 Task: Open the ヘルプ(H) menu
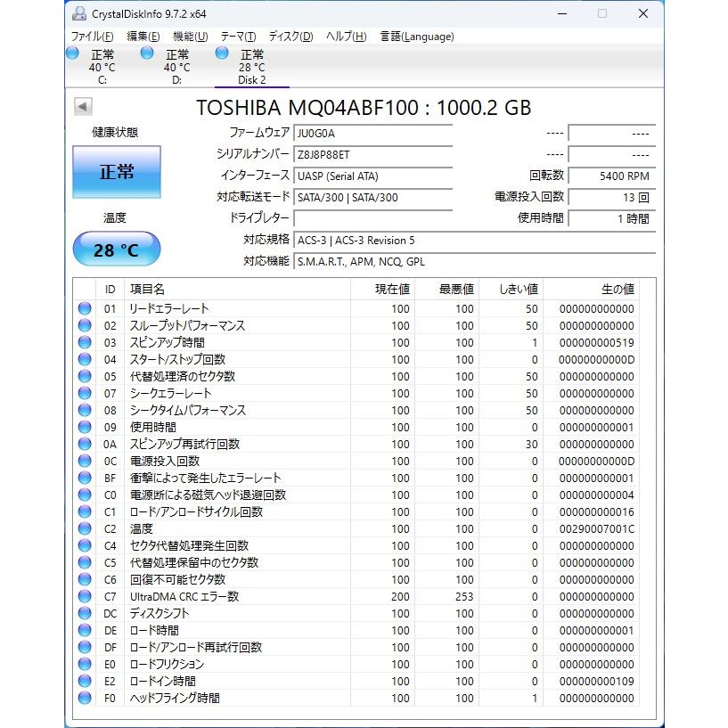coord(347,37)
